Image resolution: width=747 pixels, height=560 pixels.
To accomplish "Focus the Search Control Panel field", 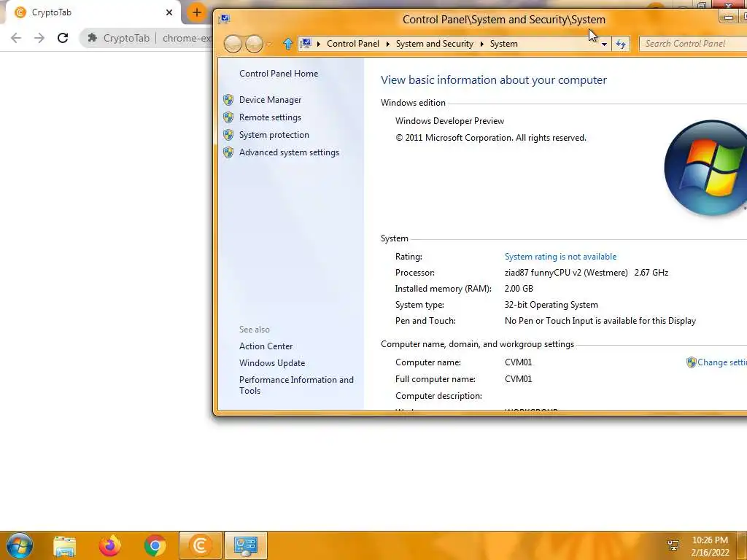I will point(693,44).
